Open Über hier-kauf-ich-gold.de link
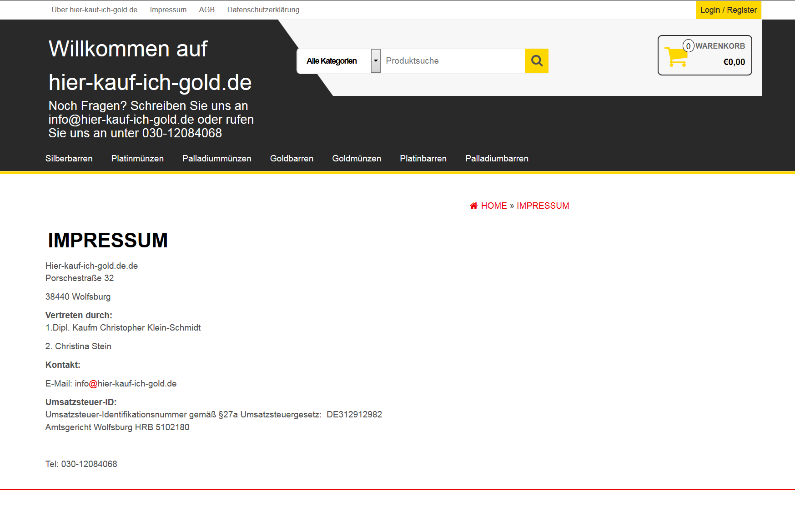Screen dimensions: 795x532 (95, 10)
